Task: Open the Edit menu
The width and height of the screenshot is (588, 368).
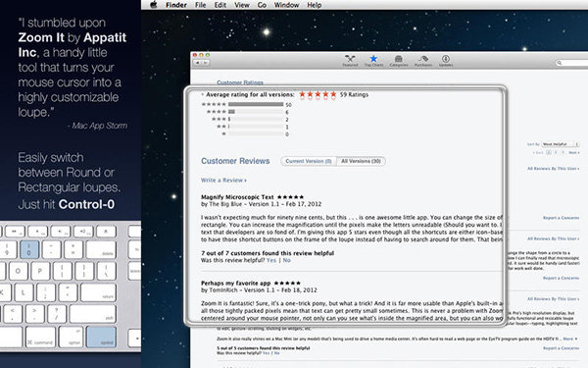Action: [220, 5]
